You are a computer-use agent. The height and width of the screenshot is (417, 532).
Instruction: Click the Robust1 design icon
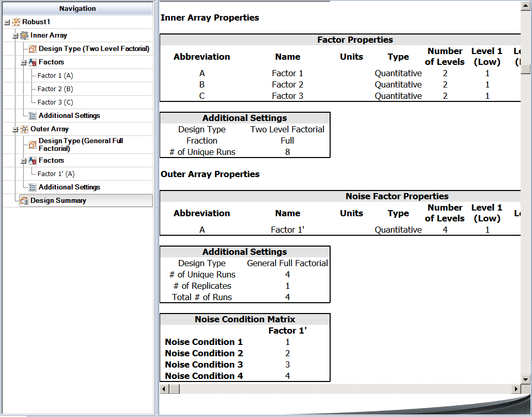click(x=16, y=22)
